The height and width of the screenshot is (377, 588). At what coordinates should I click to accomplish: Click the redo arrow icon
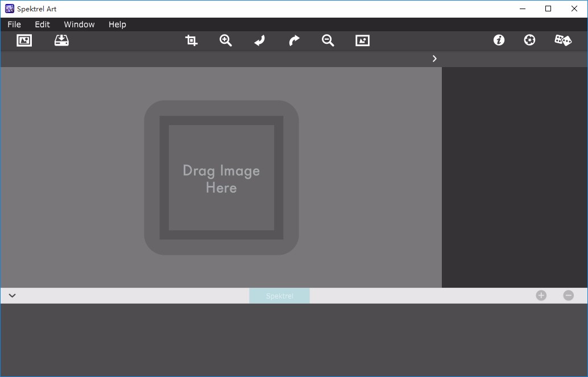[x=294, y=40]
